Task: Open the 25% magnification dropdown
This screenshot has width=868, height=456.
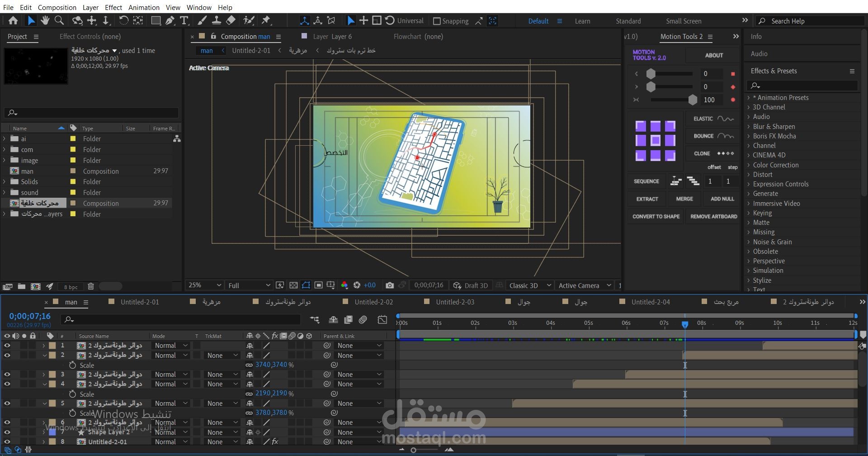Action: (x=205, y=285)
